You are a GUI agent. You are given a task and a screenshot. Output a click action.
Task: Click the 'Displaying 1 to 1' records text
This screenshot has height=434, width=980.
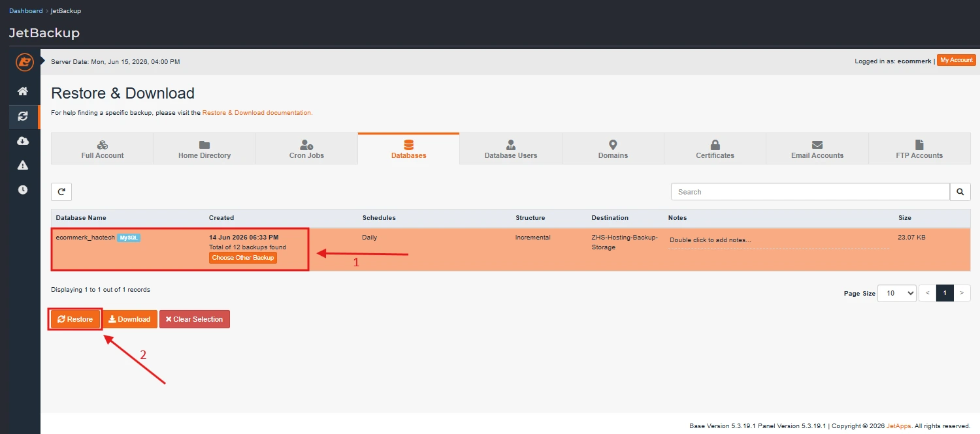click(101, 289)
